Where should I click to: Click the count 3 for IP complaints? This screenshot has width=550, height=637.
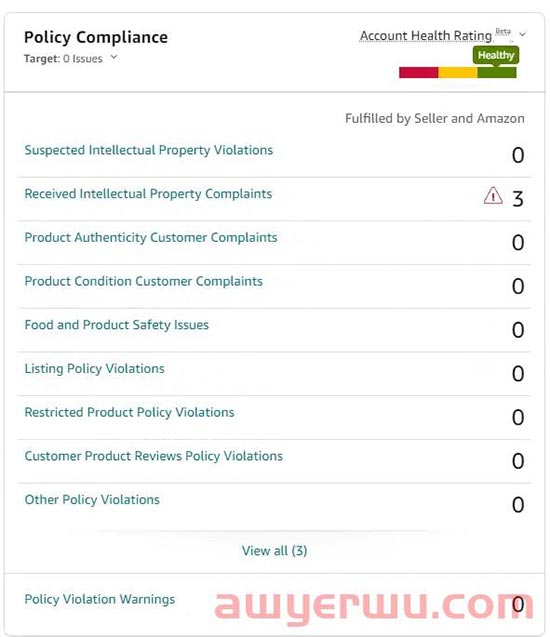[518, 199]
